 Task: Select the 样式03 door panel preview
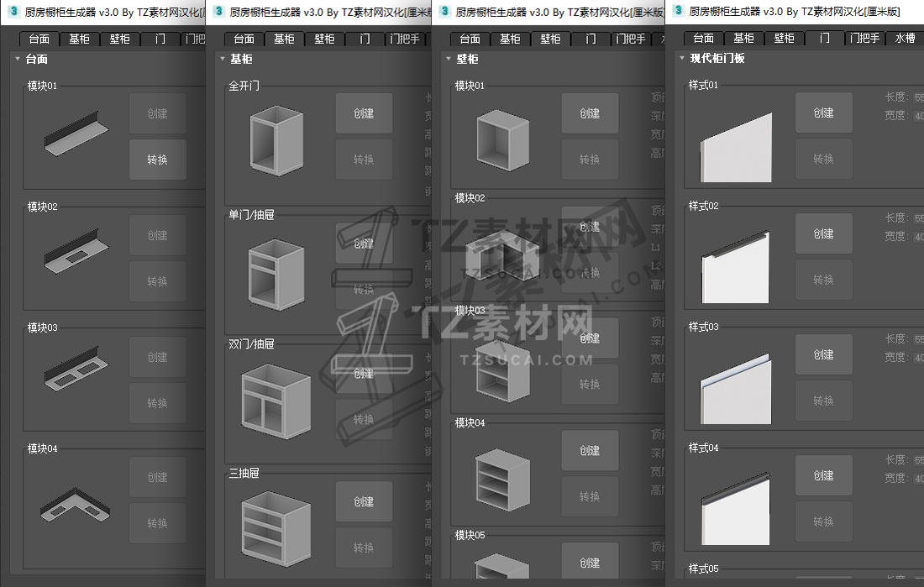tap(736, 388)
